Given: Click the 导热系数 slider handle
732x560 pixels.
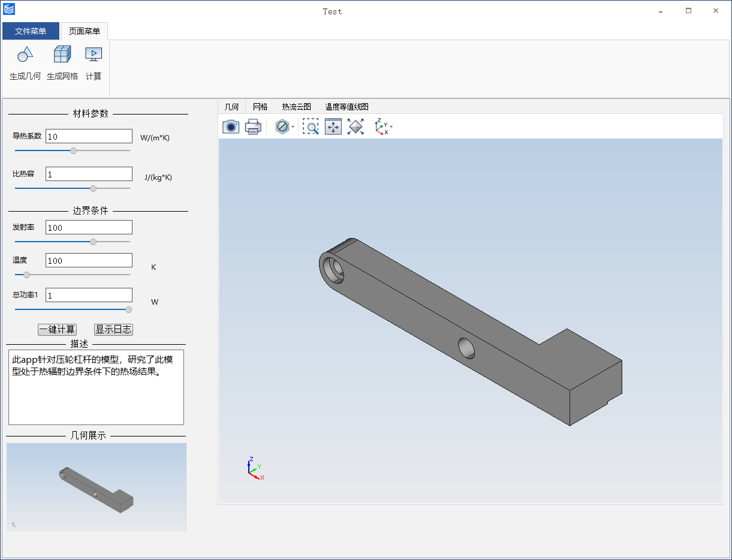Looking at the screenshot, I should click(x=74, y=150).
